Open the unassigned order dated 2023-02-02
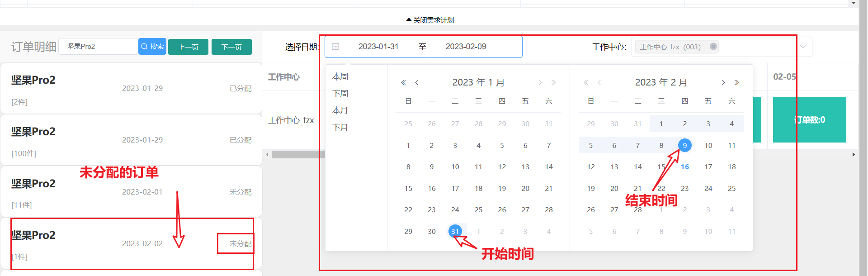 [x=131, y=243]
